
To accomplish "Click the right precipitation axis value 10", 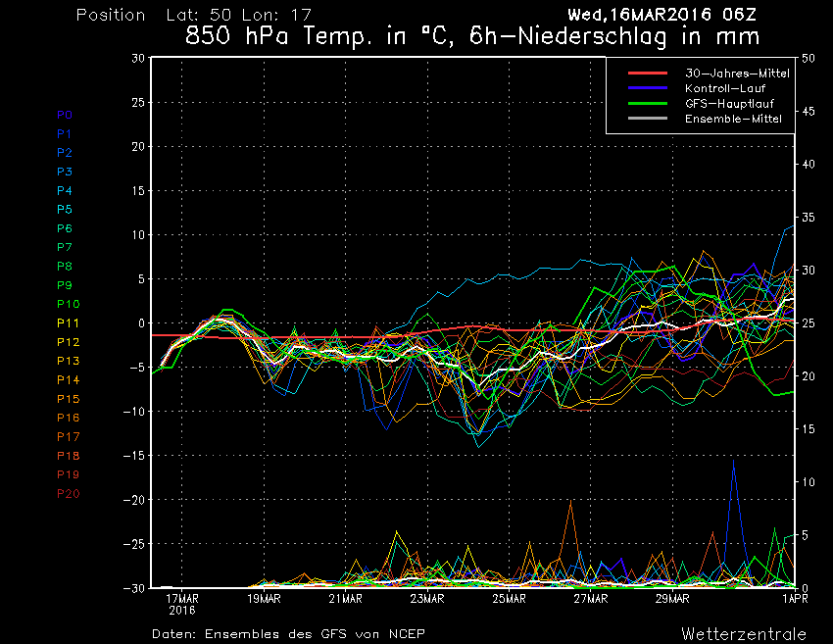I will [x=808, y=482].
